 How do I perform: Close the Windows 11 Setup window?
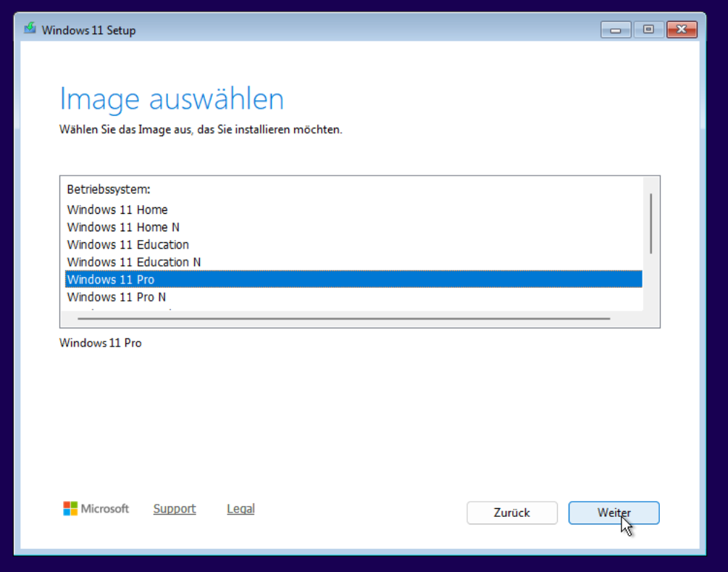click(682, 30)
